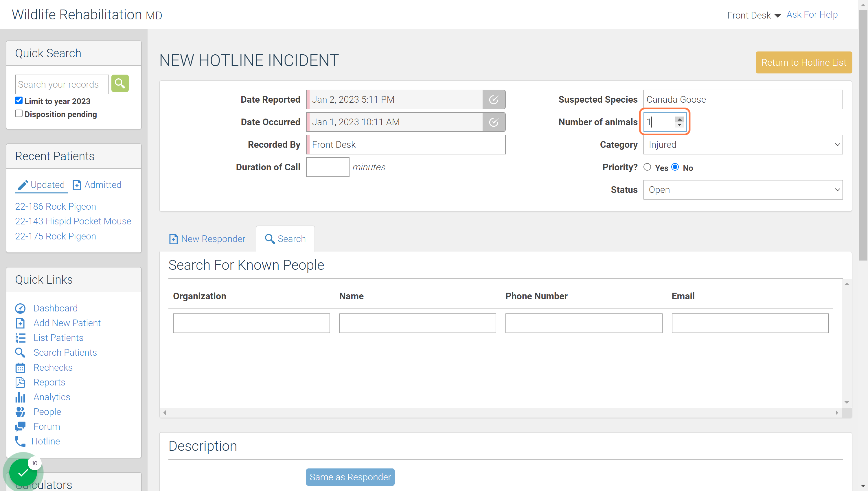Click the Same as Responder button
This screenshot has width=868, height=491.
[x=350, y=477]
